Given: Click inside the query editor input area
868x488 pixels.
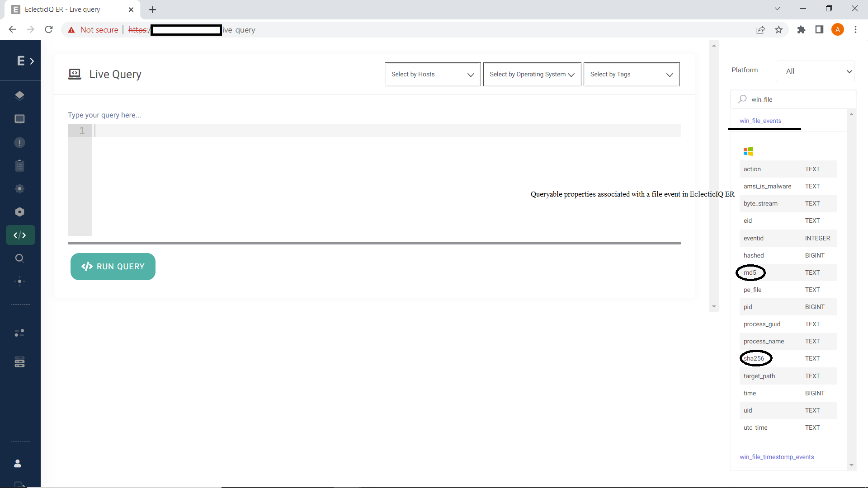Looking at the screenshot, I should (x=316, y=131).
